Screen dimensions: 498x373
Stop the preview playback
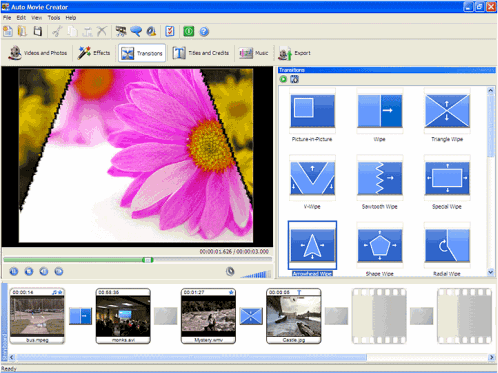29,272
